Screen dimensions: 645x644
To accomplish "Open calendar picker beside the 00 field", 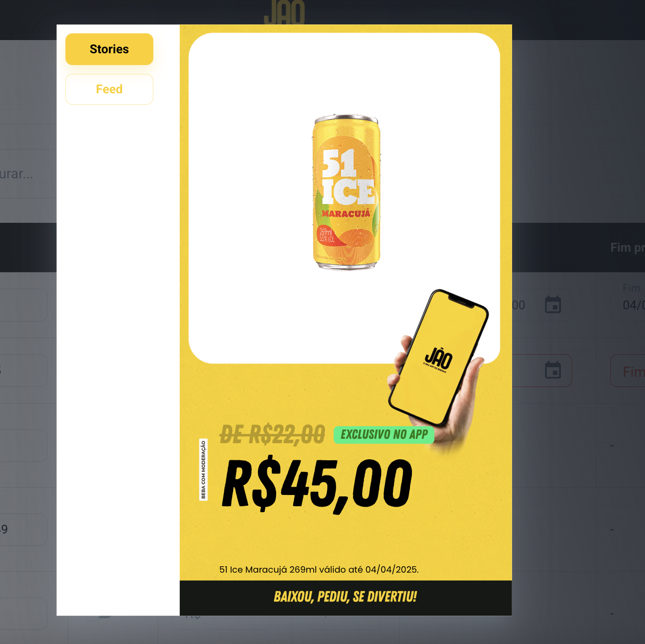I will (x=553, y=305).
